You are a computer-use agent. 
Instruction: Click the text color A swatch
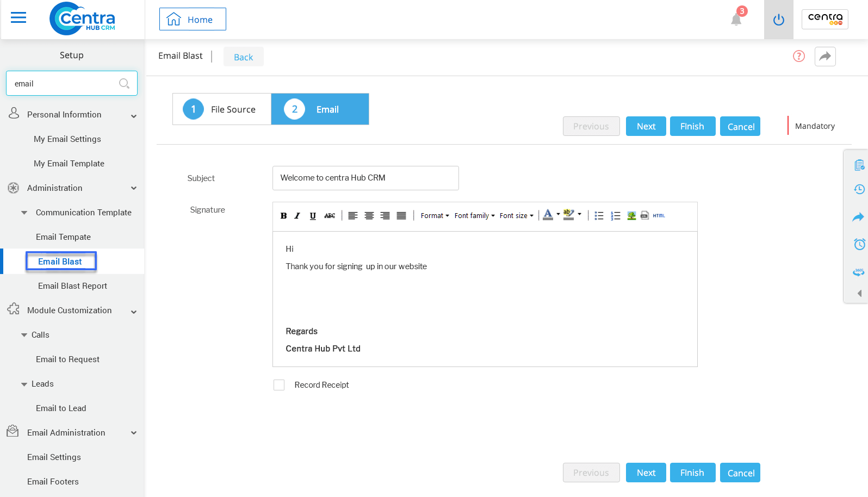click(x=548, y=215)
